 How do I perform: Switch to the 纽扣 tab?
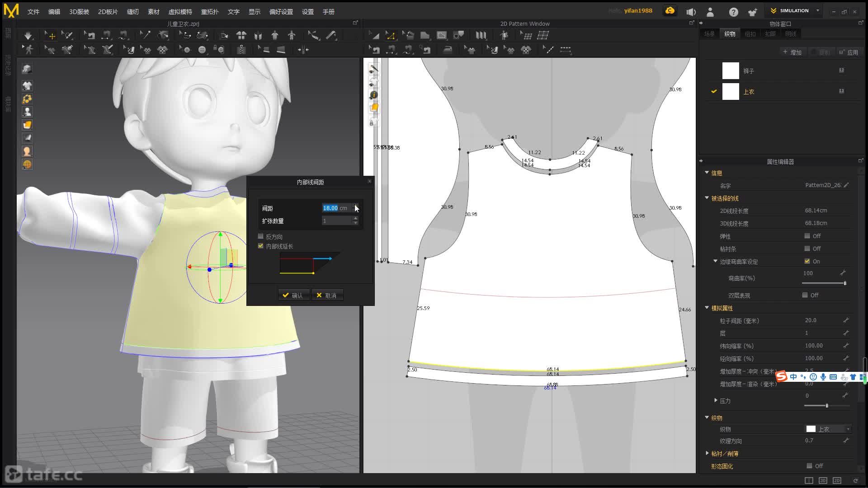tap(750, 34)
